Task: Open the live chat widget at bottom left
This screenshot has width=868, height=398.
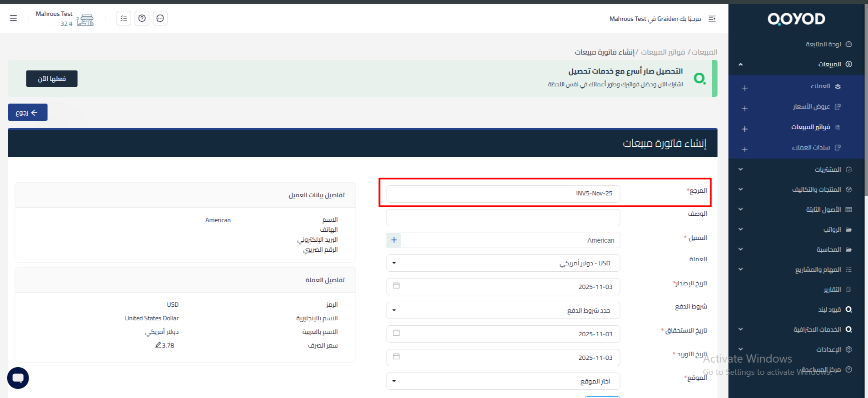Action: pyautogui.click(x=18, y=378)
